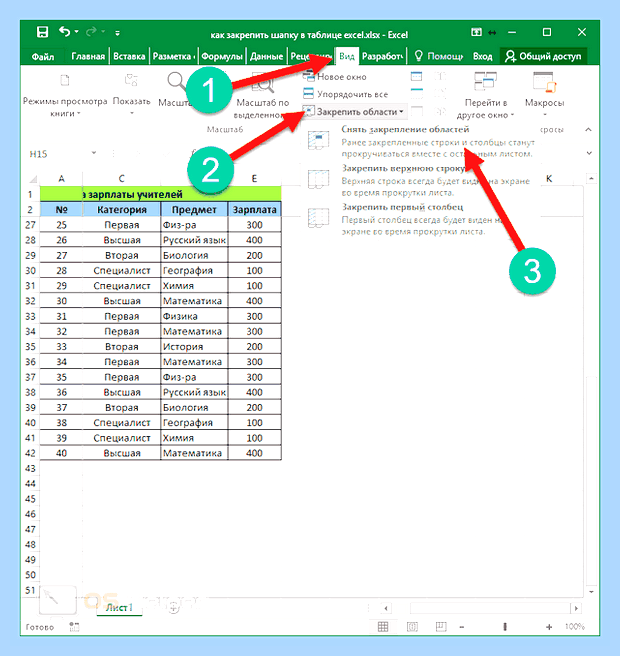Viewport: 620px width, 656px height.
Task: Add a new sheet with plus icon
Action: [x=174, y=608]
